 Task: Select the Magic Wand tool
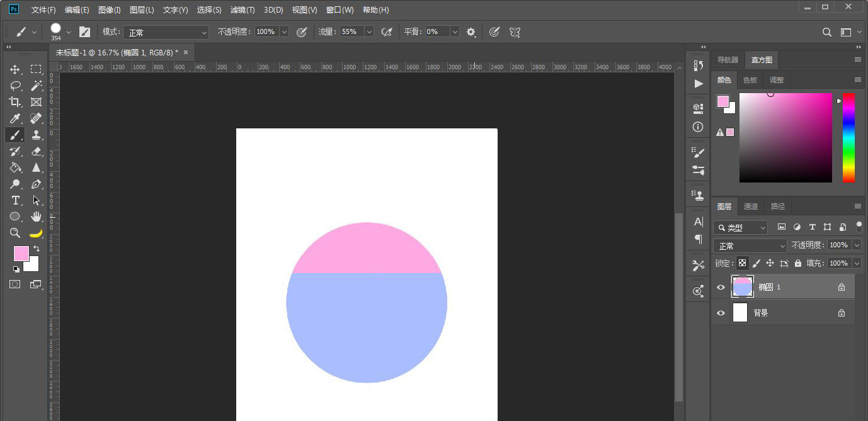pos(36,86)
